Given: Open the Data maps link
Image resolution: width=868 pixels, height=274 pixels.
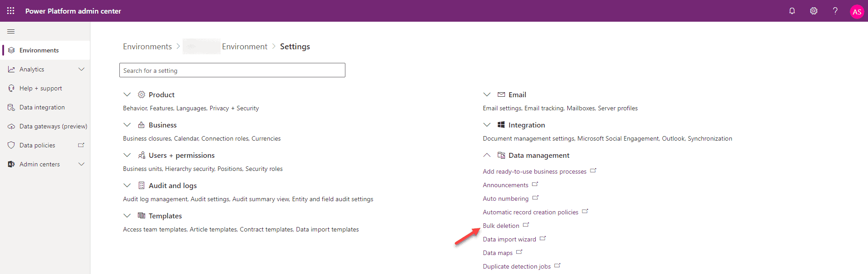Looking at the screenshot, I should pyautogui.click(x=498, y=253).
